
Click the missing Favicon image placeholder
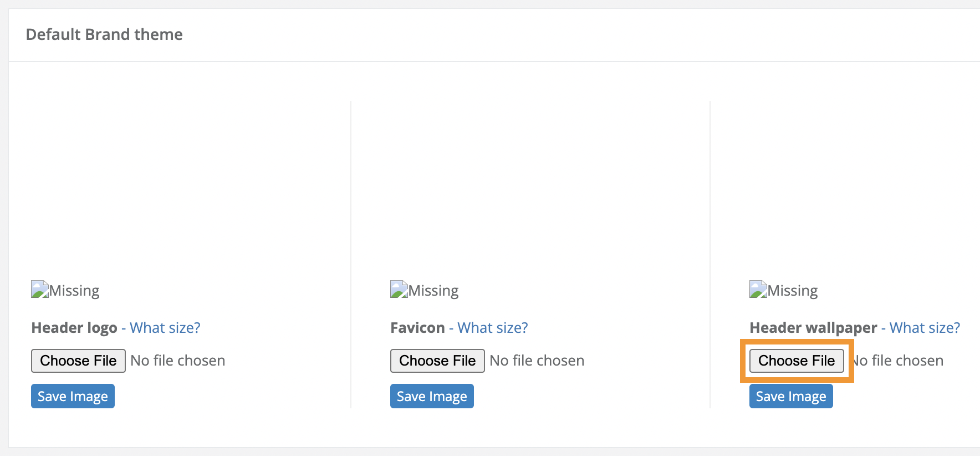[x=424, y=290]
